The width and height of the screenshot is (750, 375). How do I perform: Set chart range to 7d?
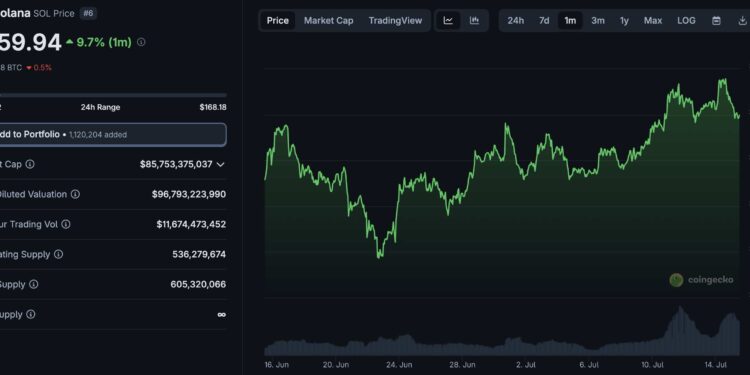(544, 21)
